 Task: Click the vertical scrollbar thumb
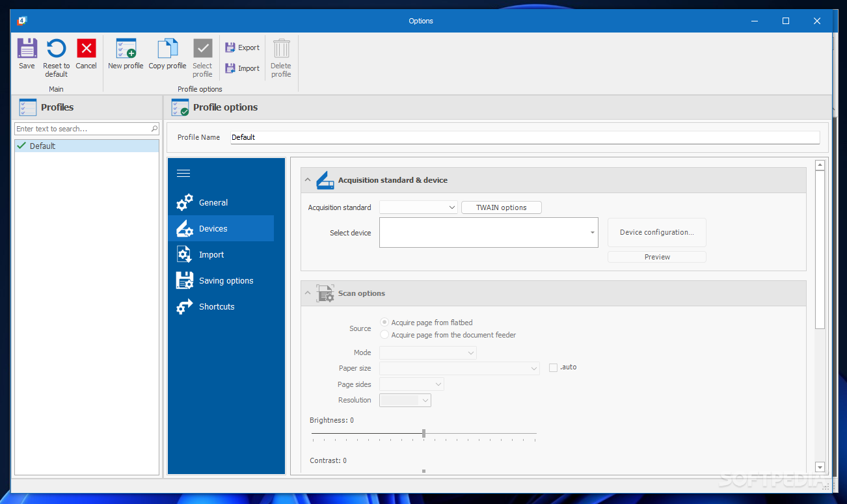(x=820, y=250)
